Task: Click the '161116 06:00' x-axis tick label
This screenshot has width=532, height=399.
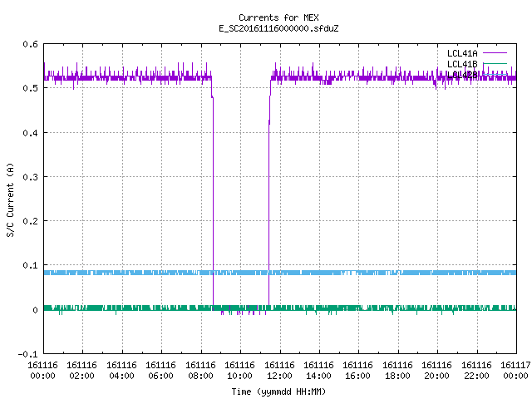Action: (160, 371)
